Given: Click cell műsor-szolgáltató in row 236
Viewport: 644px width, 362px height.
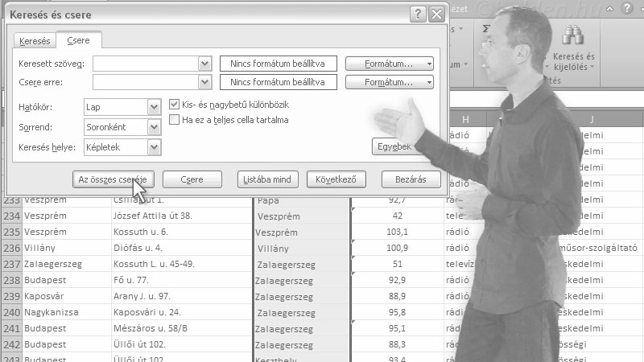Looking at the screenshot, I should 598,248.
